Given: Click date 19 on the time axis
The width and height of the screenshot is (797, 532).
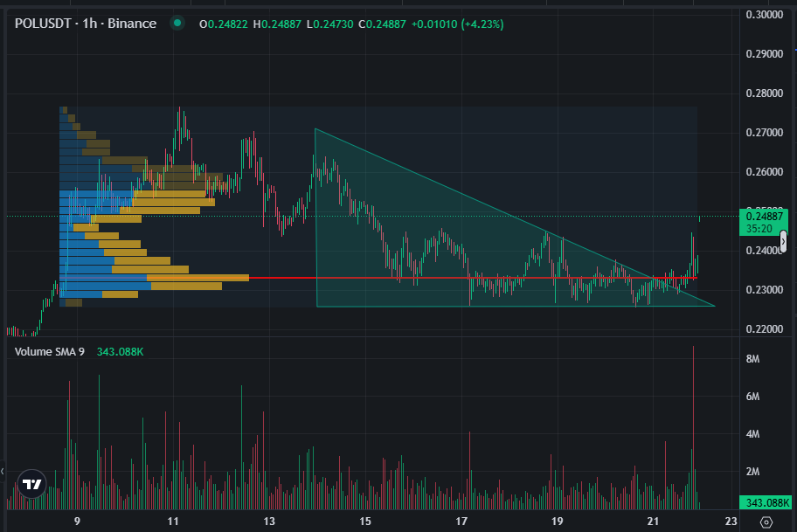Looking at the screenshot, I should [557, 522].
